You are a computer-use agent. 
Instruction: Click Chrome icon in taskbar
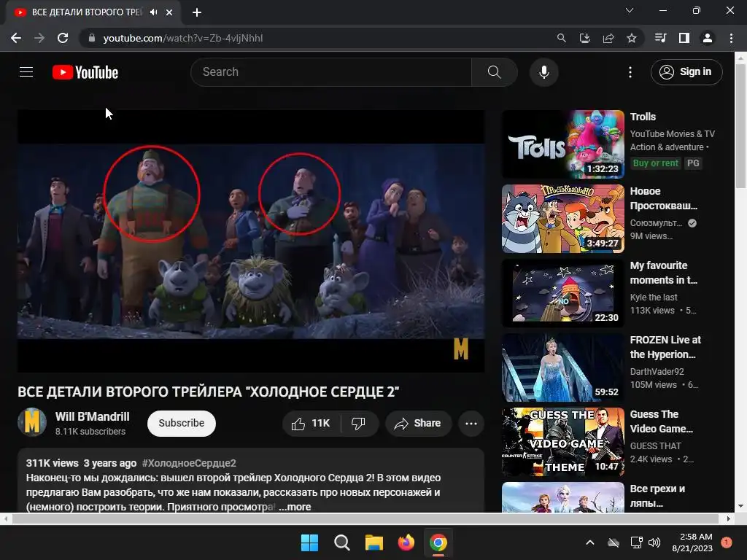pyautogui.click(x=438, y=542)
